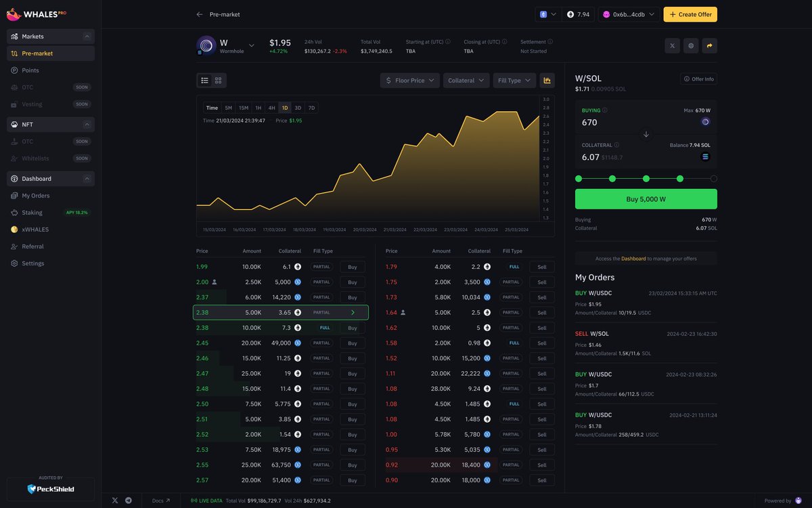This screenshot has width=812, height=508.
Task: Open the network selector dropdown in header
Action: pos(548,14)
